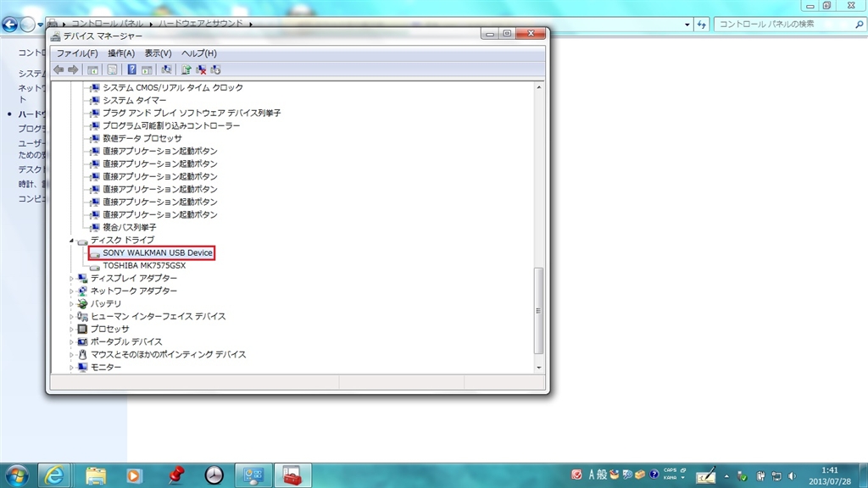Open the address bar dropdown in Control Panel window
The width and height of the screenshot is (868, 488).
[687, 25]
